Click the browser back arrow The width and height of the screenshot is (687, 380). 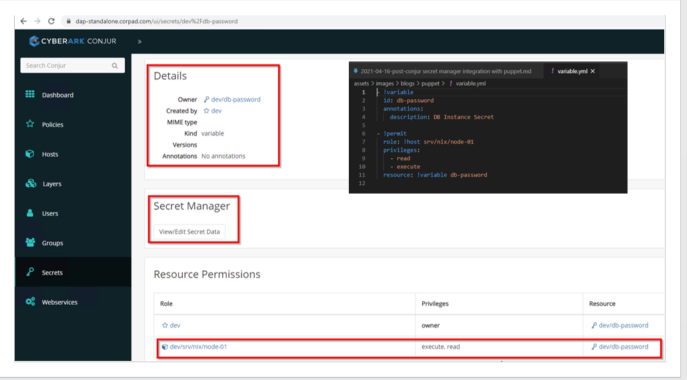point(24,21)
